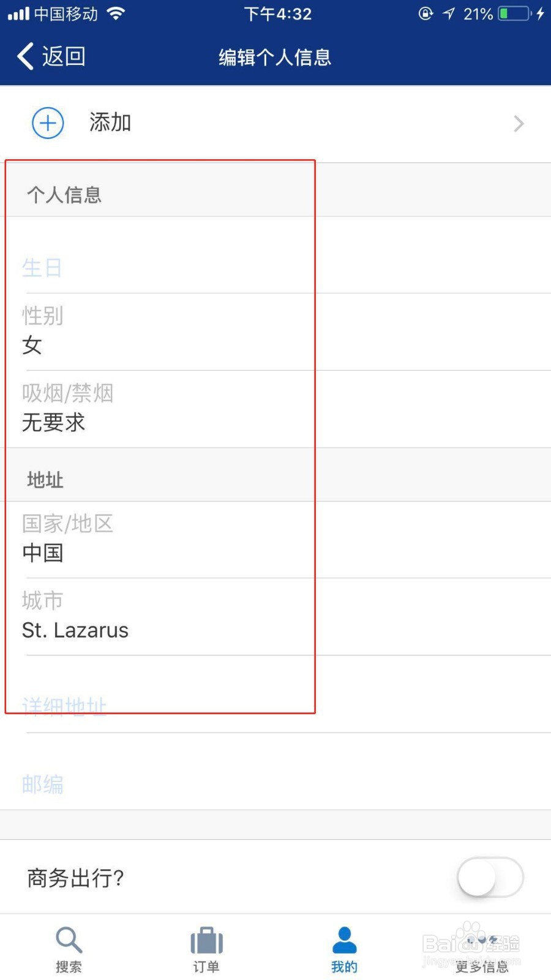This screenshot has height=980, width=551.
Task: Tap the back arrow icon
Action: pyautogui.click(x=25, y=56)
